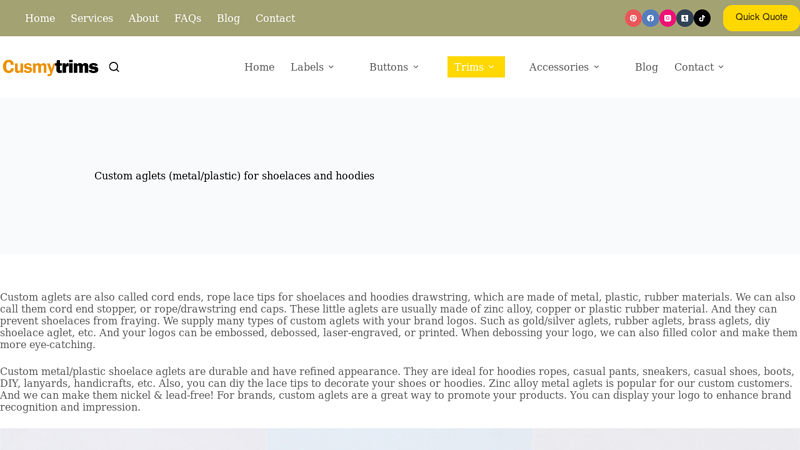Click the paragraph starting 'Custom metal/plastic shoelace aglets'

point(397,389)
